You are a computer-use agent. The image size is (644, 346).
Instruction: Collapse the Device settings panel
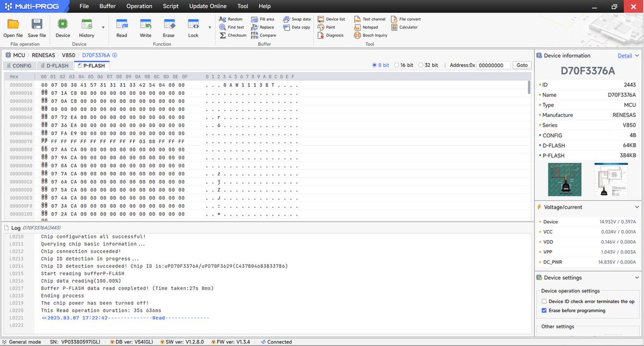637,278
